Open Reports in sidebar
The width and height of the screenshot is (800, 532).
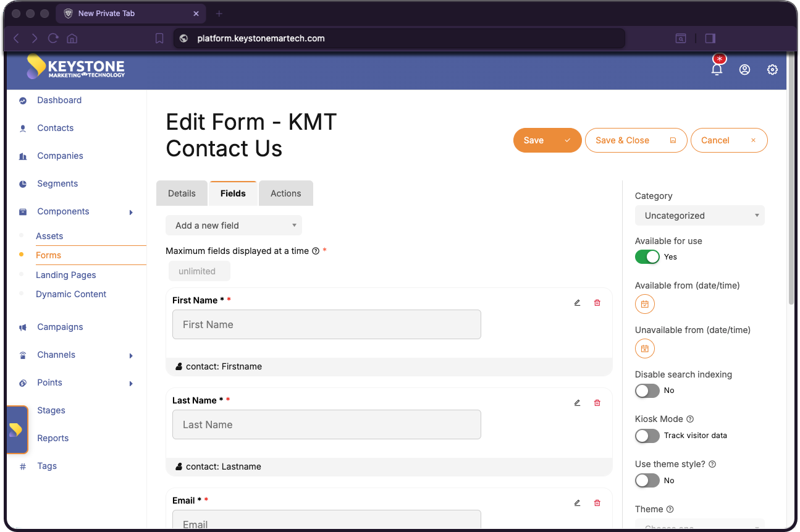(53, 438)
